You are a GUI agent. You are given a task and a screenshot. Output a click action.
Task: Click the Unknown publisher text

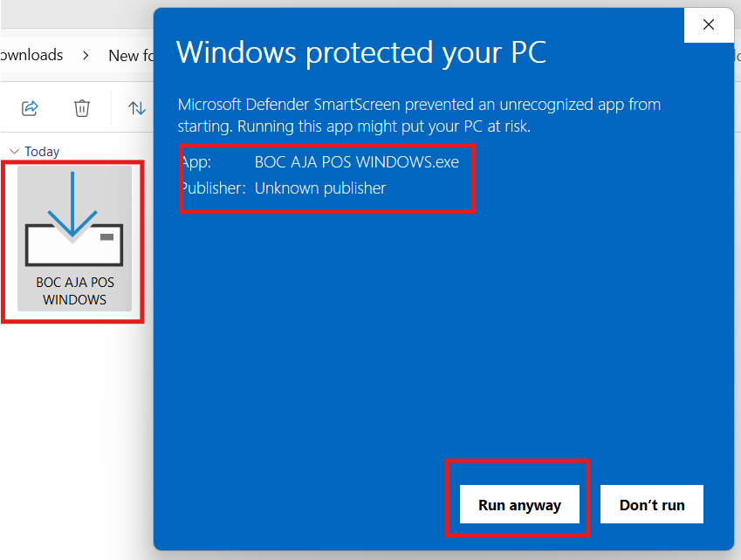[320, 188]
